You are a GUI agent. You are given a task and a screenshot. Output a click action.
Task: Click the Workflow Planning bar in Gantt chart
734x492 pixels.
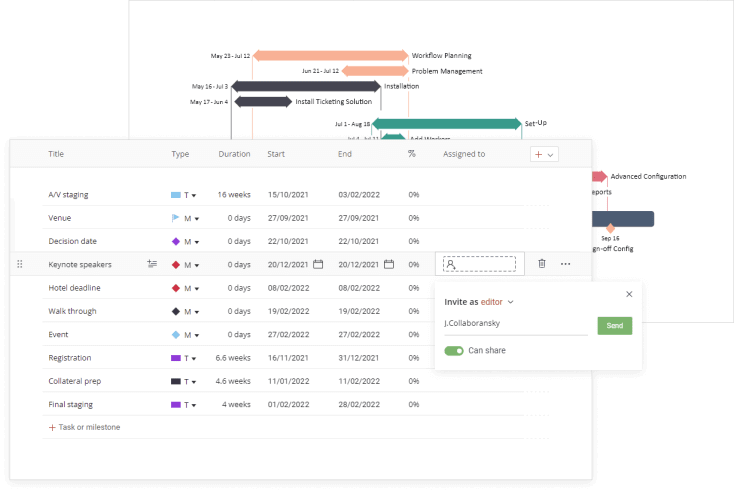[x=330, y=56]
